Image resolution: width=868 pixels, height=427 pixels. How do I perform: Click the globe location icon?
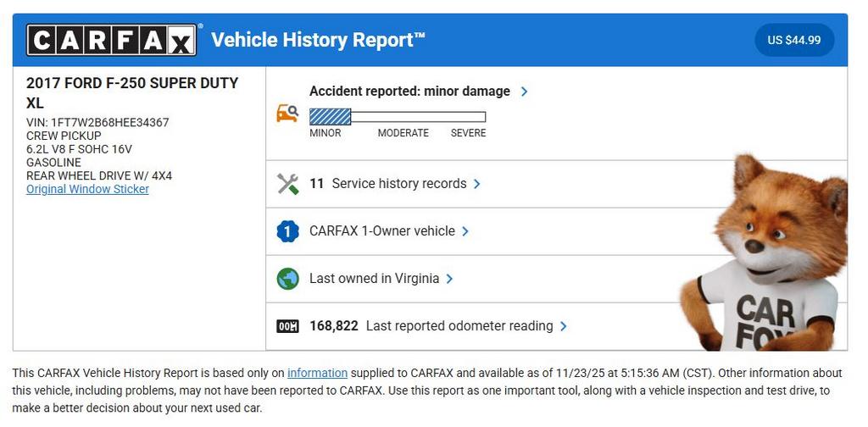pos(288,279)
